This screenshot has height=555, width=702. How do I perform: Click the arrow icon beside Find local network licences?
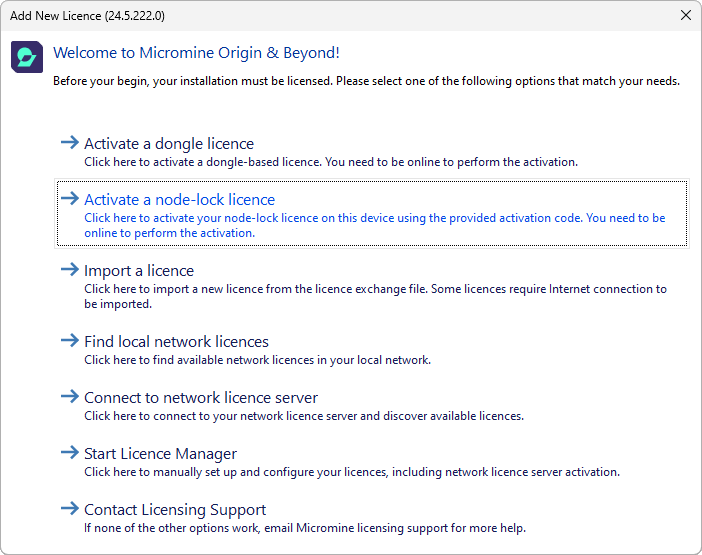(x=69, y=341)
